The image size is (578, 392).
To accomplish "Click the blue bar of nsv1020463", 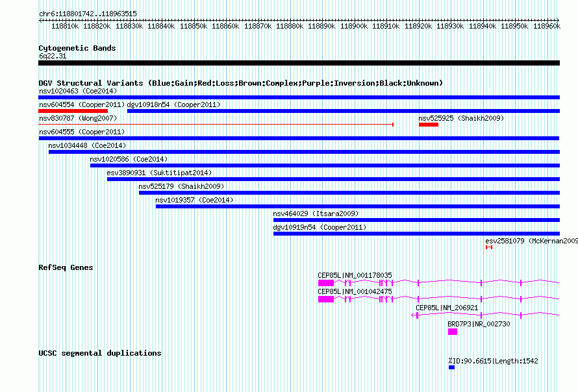I will 299,97.
